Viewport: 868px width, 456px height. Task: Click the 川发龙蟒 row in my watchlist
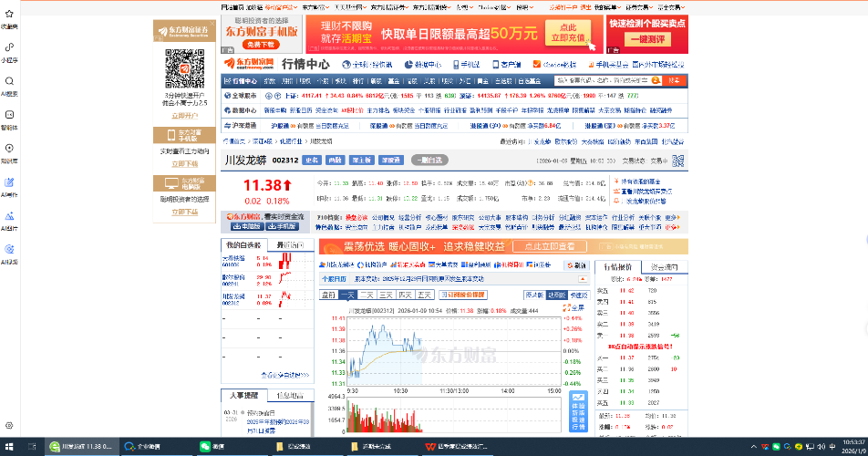[x=267, y=299]
